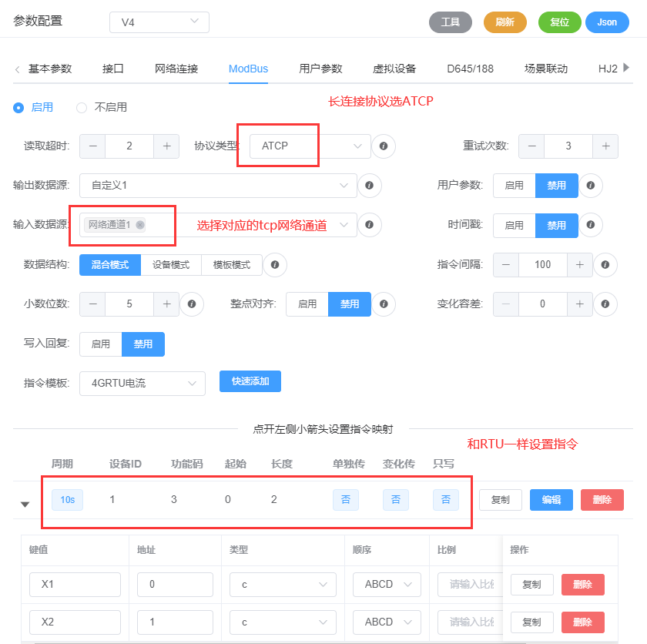Viewport: 647px width, 644px height.
Task: Increase the 读取超时 value with plus
Action: click(x=166, y=146)
